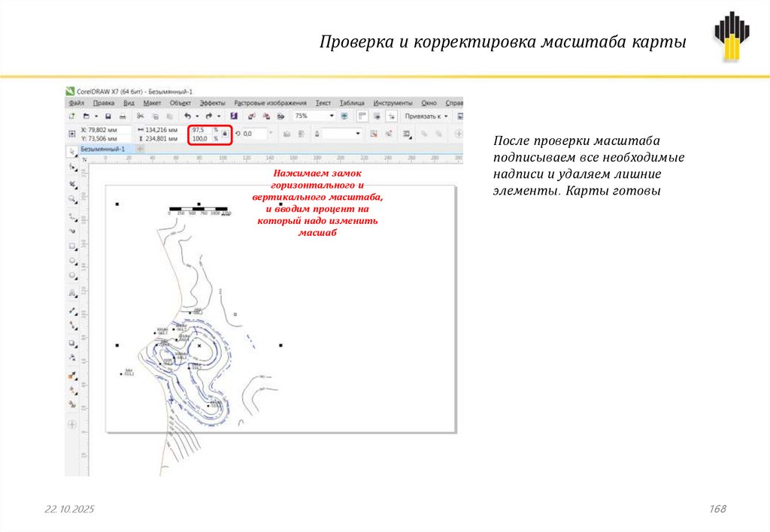770x532 pixels.
Task: Click the Export icon
Action: coord(266,116)
